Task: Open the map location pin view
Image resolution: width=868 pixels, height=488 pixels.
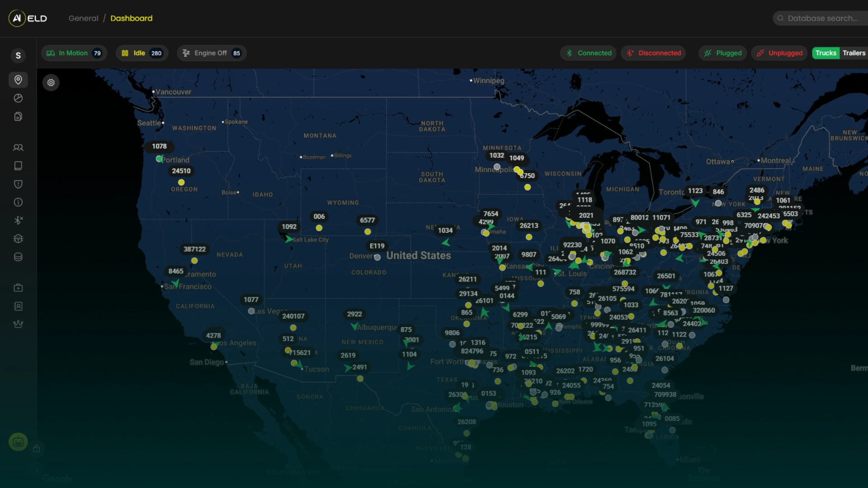Action: (18, 80)
